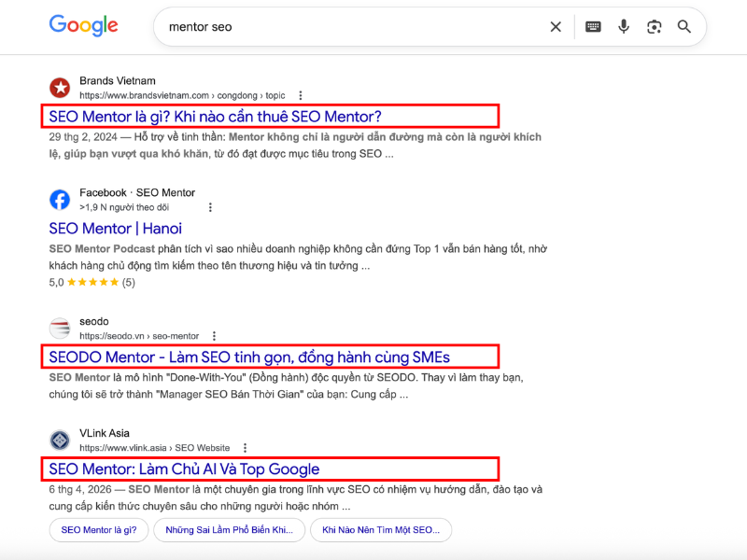Click the Brands Vietnam star favicon

[x=60, y=88]
